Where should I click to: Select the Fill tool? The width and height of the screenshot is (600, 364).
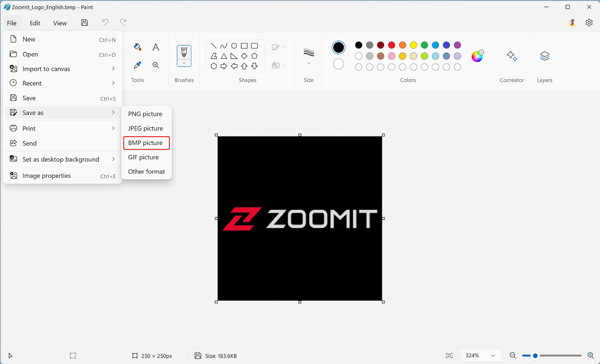pos(137,47)
